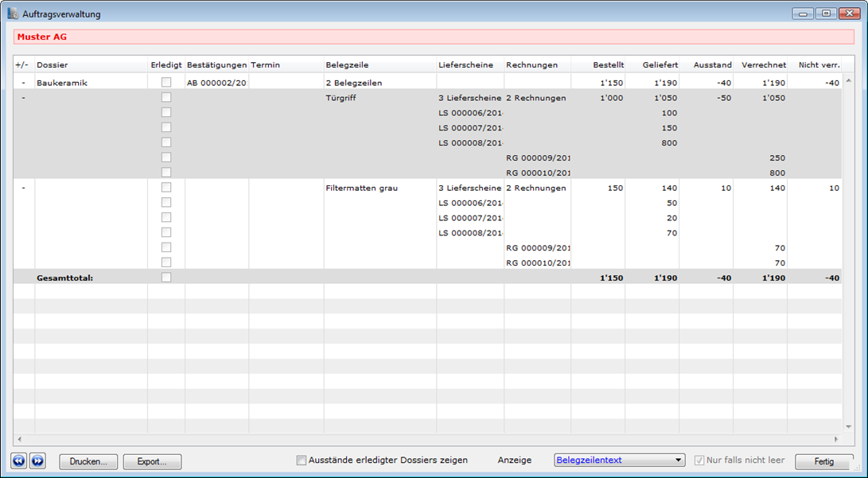Tick Erledigt checkbox in Baukeramik row

(x=166, y=83)
